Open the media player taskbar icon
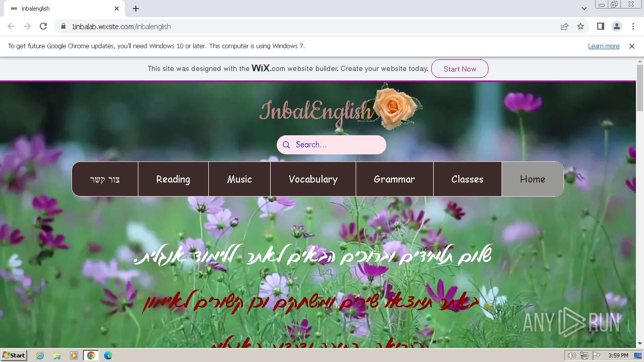 coord(74,355)
